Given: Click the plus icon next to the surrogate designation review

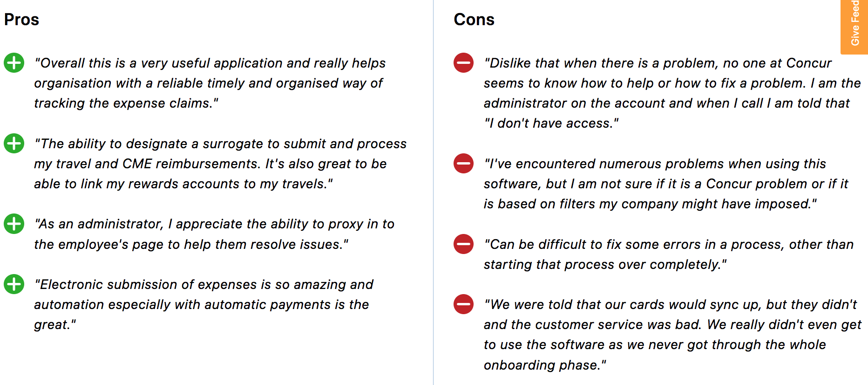Looking at the screenshot, I should point(14,144).
